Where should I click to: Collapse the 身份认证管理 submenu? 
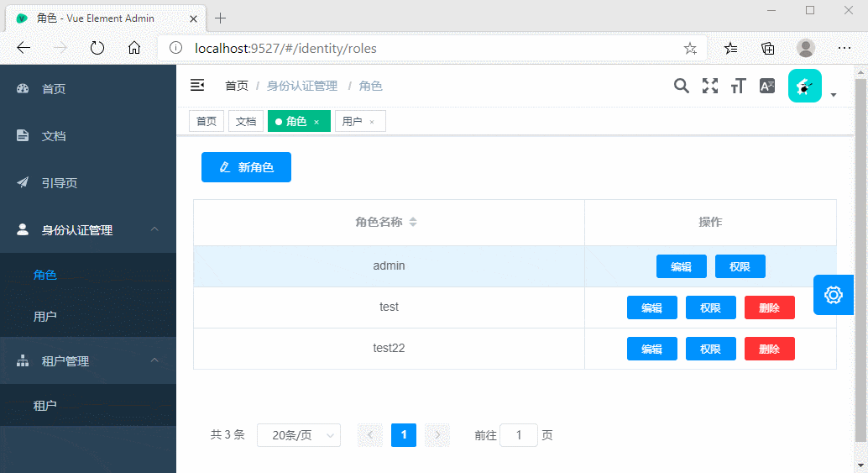click(x=154, y=229)
